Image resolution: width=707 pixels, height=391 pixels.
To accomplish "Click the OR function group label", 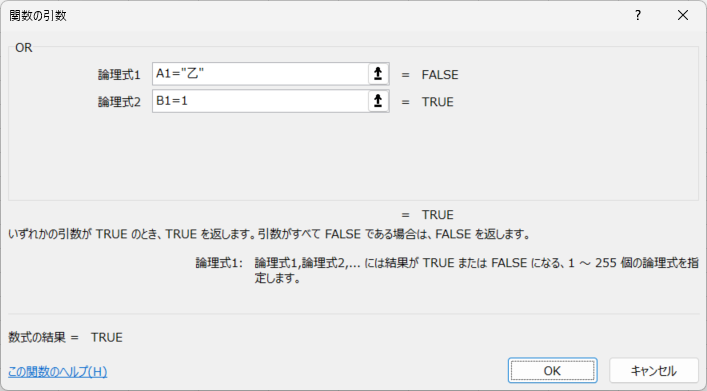I will pos(23,48).
